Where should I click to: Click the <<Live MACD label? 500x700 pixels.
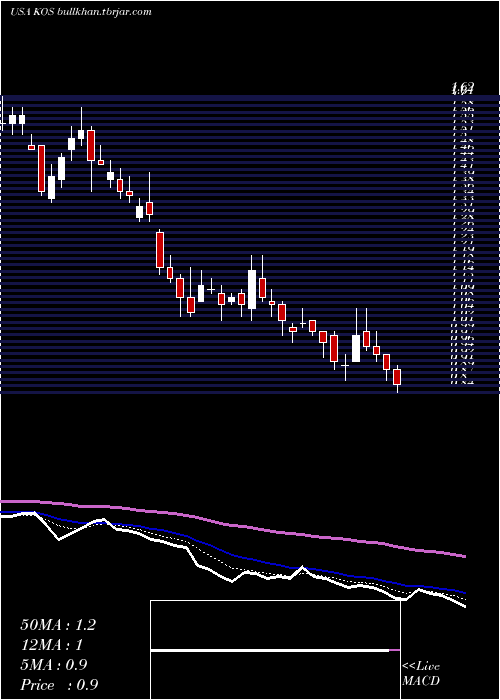pyautogui.click(x=421, y=674)
